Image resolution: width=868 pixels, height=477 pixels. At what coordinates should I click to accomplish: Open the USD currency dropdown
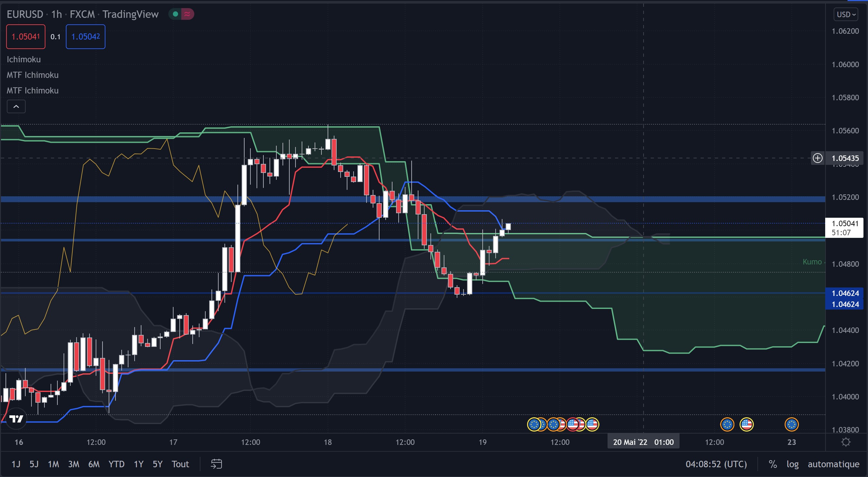tap(846, 15)
